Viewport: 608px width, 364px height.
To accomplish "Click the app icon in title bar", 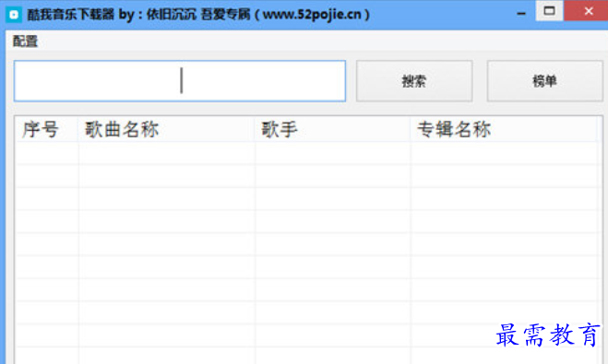I will tap(14, 15).
